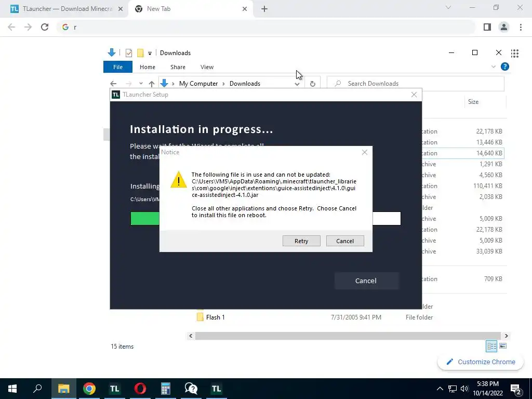The width and height of the screenshot is (532, 399).
Task: Close the TLauncher browser tab
Action: click(120, 9)
